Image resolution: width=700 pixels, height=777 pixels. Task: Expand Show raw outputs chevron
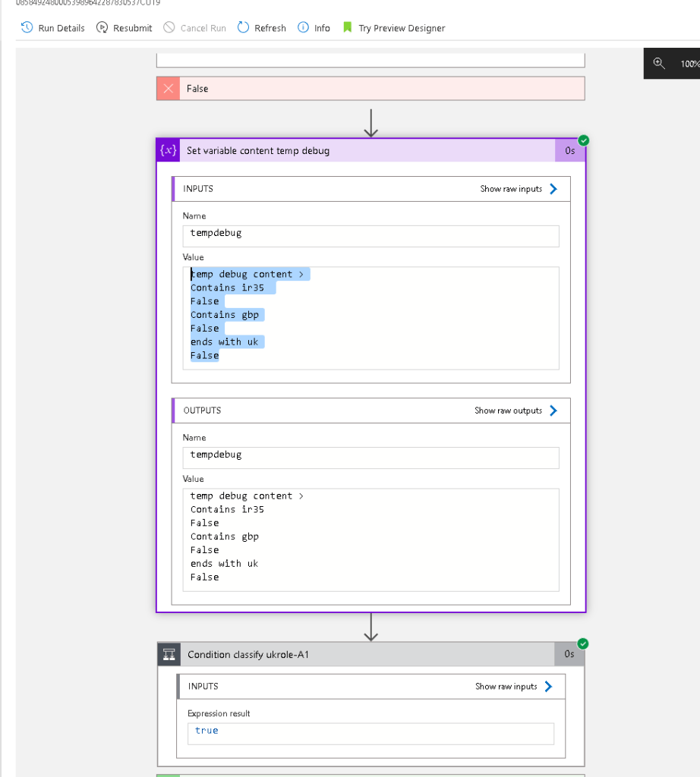[x=553, y=411]
